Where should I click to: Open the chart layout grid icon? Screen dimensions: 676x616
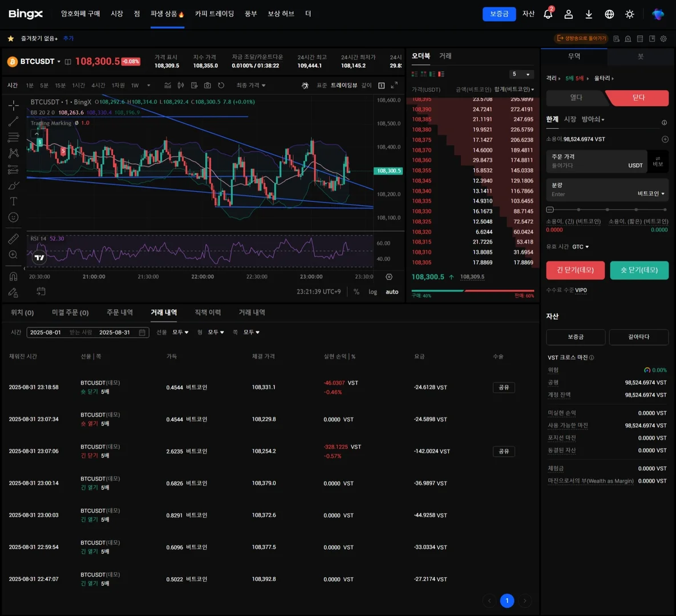click(x=382, y=86)
